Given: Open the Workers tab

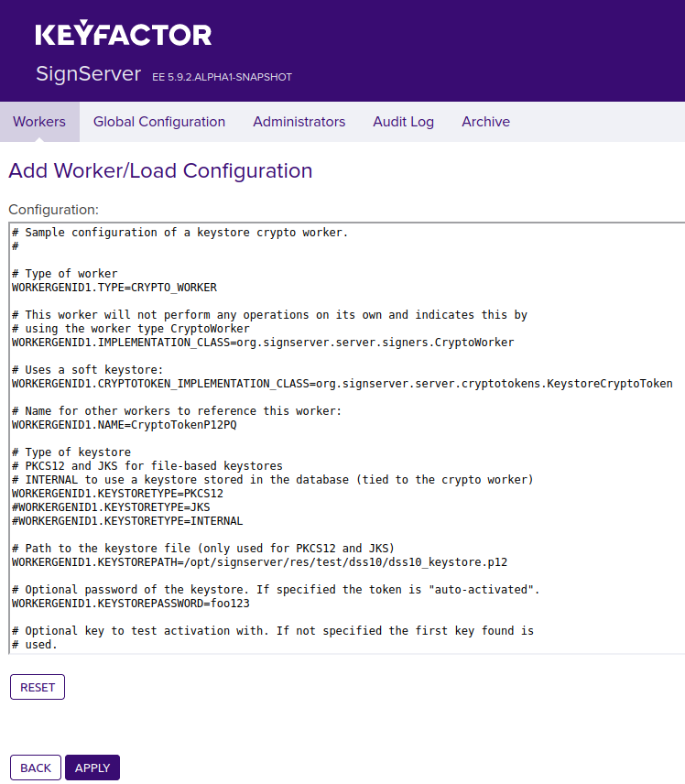Looking at the screenshot, I should [x=39, y=122].
